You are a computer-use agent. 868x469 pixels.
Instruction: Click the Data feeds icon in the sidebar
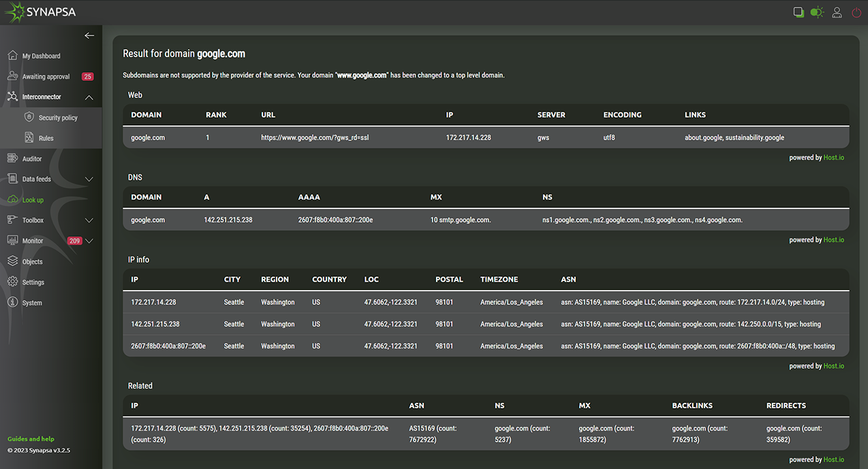(x=12, y=179)
